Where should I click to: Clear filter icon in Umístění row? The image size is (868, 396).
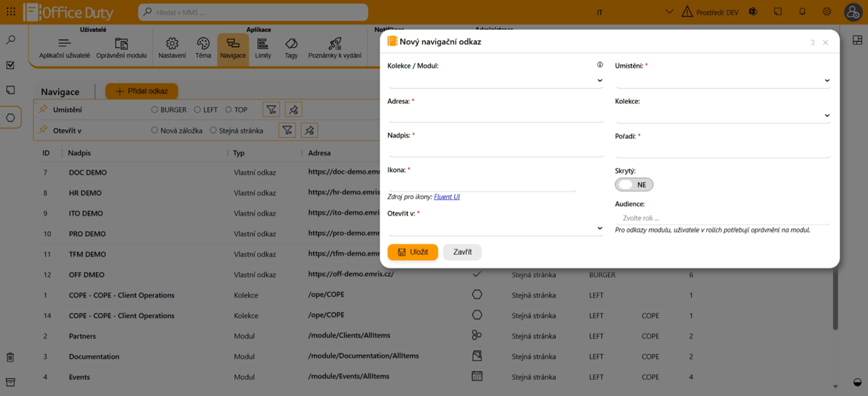[x=294, y=109]
